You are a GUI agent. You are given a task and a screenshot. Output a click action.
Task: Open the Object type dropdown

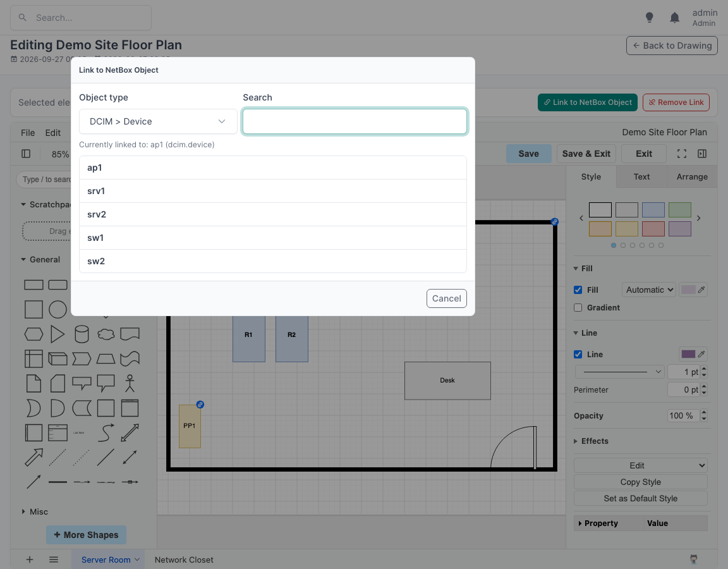158,121
